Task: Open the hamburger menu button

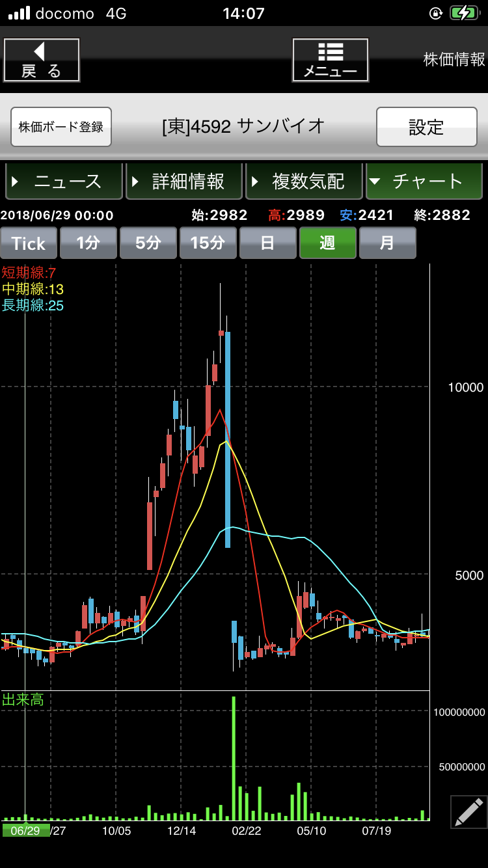Action: (x=331, y=60)
